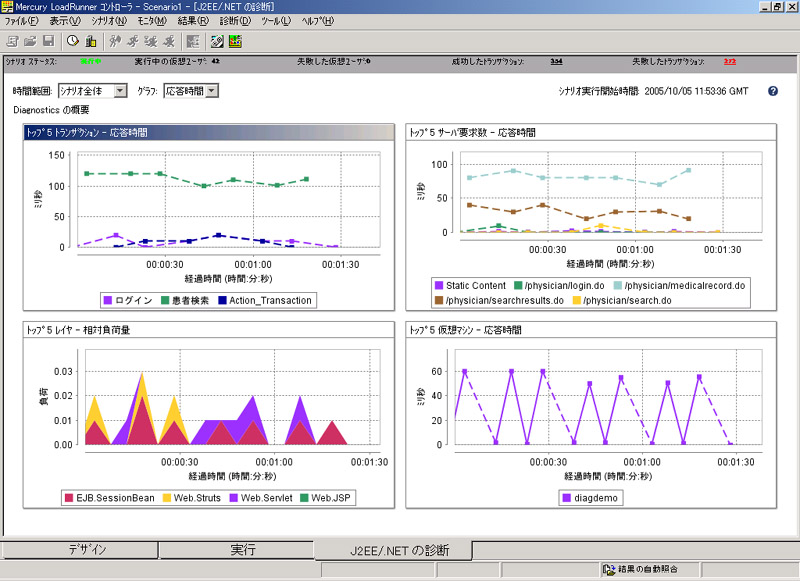Expand the グラフ dropdown showing 応答時間
Screen dimensions: 800x581
coord(212,91)
